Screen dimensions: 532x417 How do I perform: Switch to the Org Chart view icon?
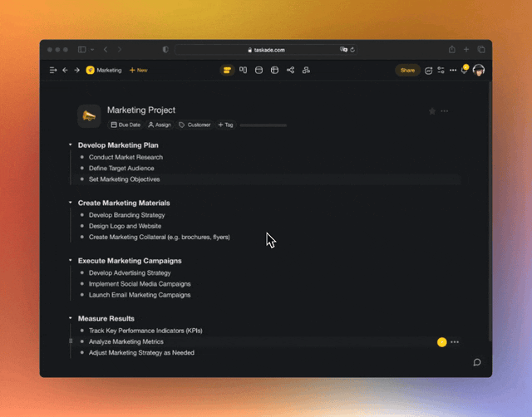[x=306, y=70]
